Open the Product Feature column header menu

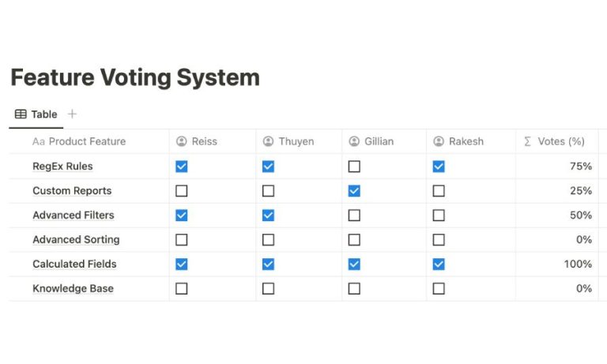89,141
